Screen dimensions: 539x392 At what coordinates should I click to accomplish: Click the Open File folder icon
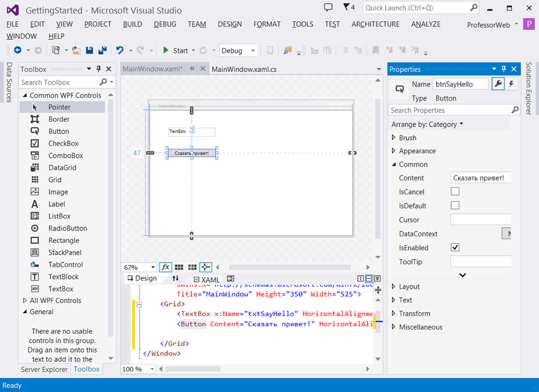tap(77, 50)
